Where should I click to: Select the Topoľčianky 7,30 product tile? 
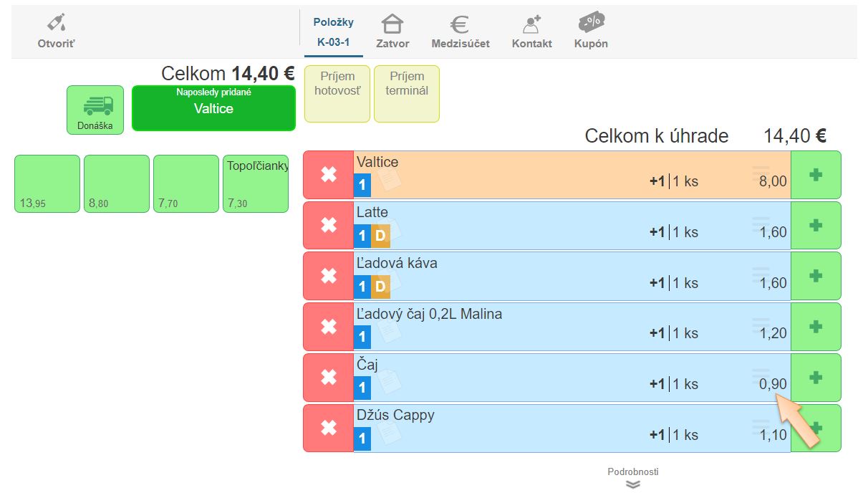256,184
